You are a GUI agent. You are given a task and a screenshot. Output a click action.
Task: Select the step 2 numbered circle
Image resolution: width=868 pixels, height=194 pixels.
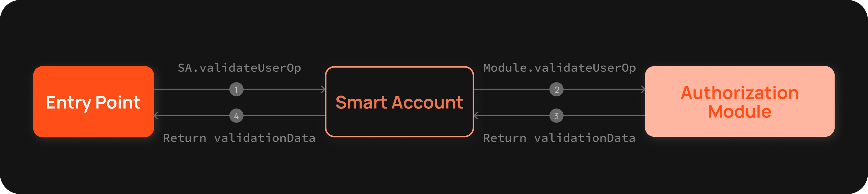point(556,90)
